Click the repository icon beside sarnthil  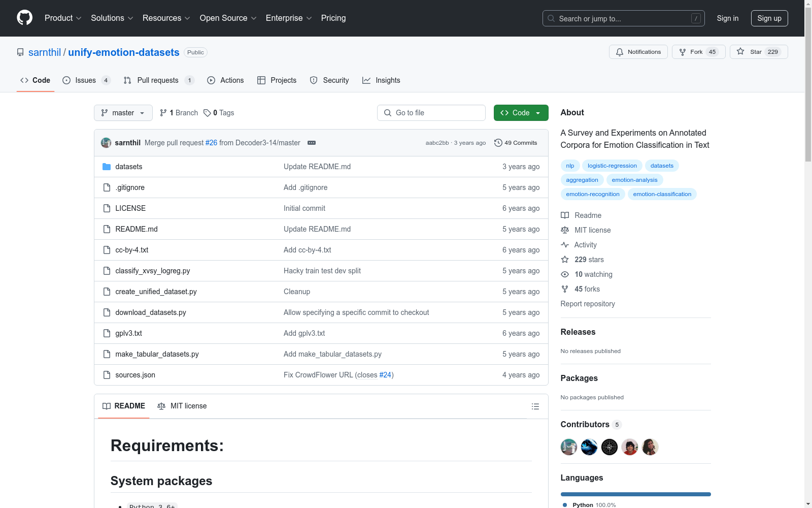click(20, 52)
